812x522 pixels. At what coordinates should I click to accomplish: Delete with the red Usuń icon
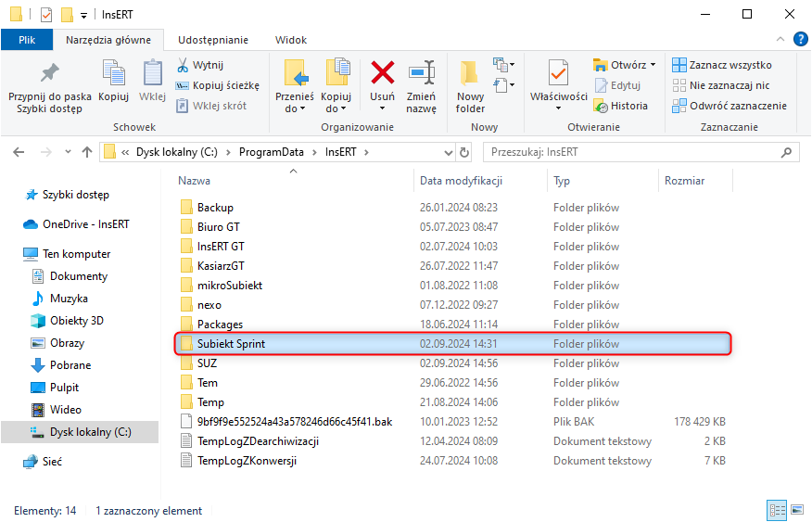click(x=382, y=72)
